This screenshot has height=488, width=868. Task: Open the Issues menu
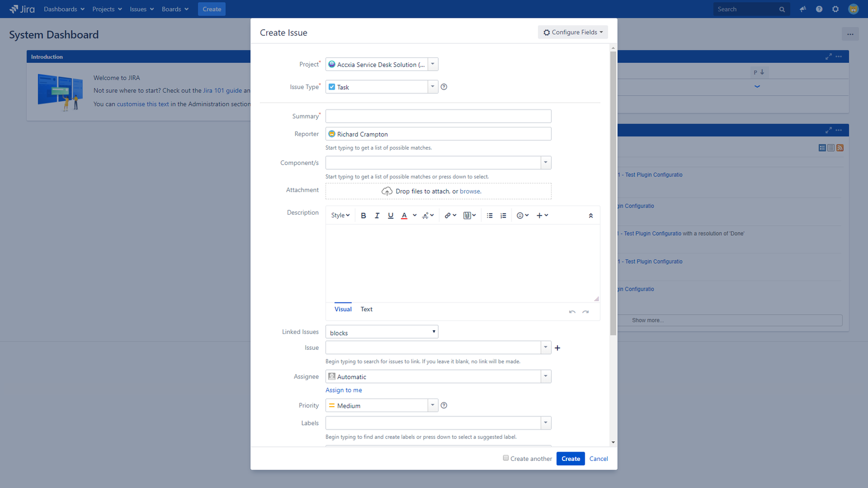coord(142,9)
